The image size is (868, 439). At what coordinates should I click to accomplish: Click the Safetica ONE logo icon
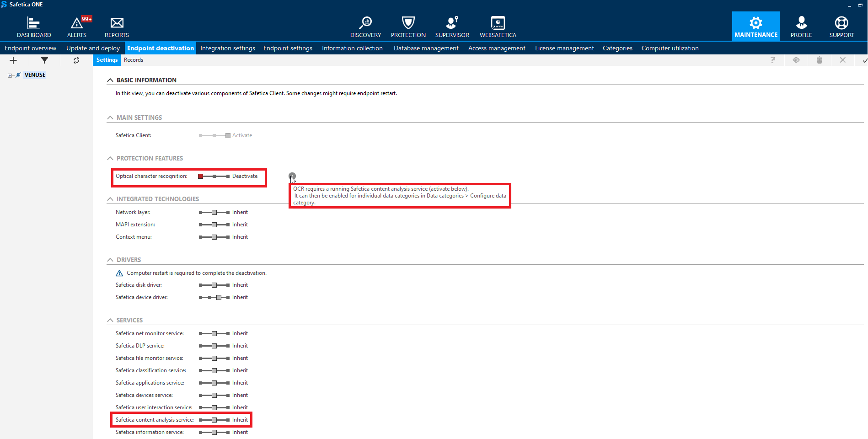pos(4,5)
